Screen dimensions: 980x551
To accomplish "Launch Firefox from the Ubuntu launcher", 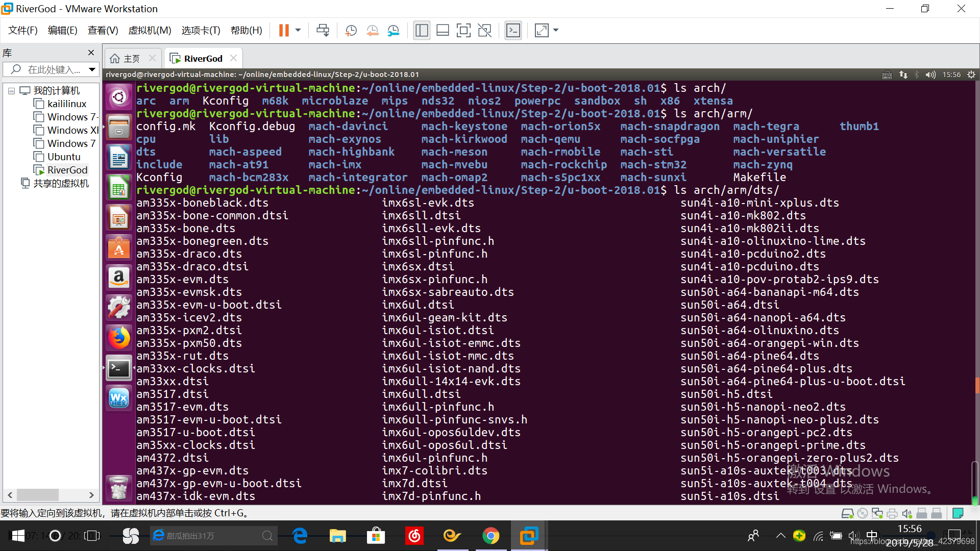I will (119, 338).
